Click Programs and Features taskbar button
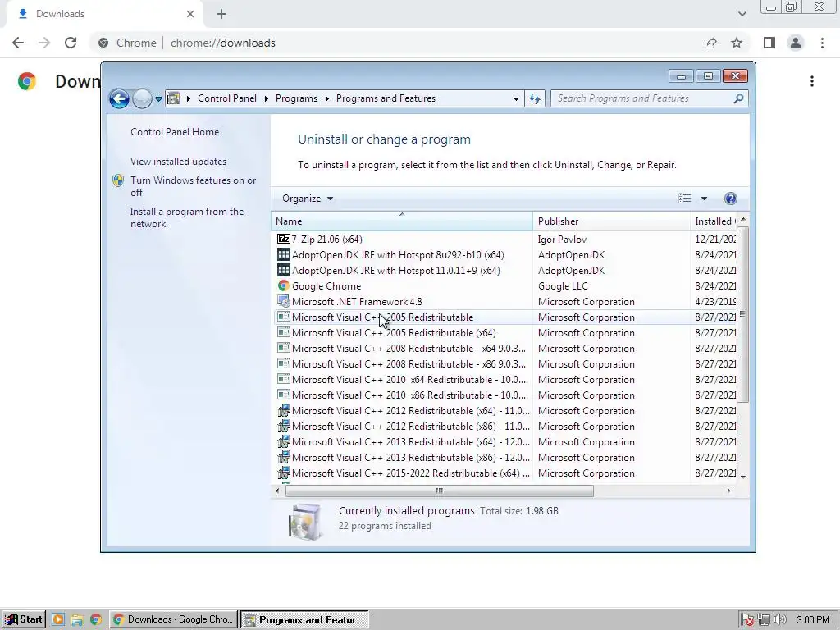Screen dimensions: 840x630 click(304, 620)
